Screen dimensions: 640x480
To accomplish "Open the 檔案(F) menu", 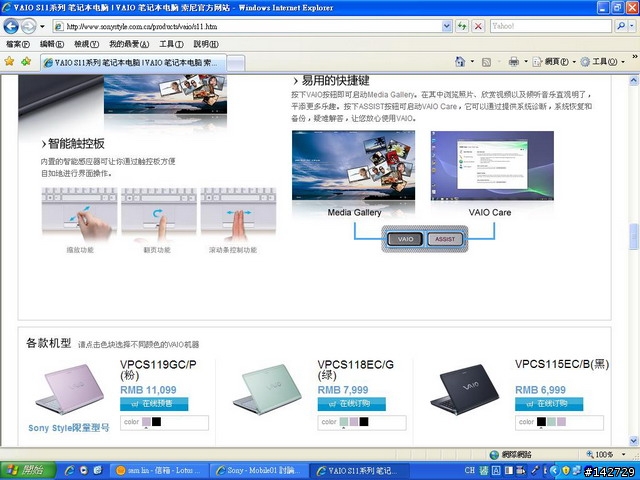I will [18, 44].
